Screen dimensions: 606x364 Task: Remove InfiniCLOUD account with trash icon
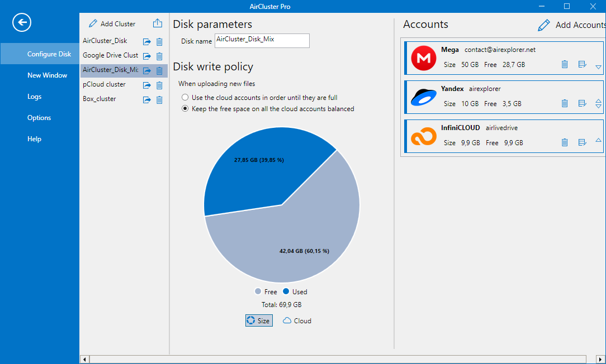point(565,142)
